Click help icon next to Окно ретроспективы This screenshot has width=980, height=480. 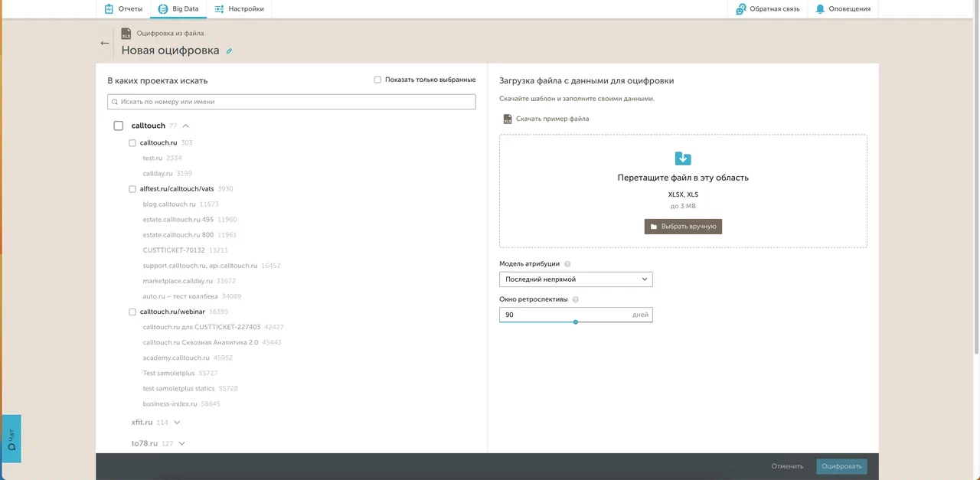tap(575, 300)
